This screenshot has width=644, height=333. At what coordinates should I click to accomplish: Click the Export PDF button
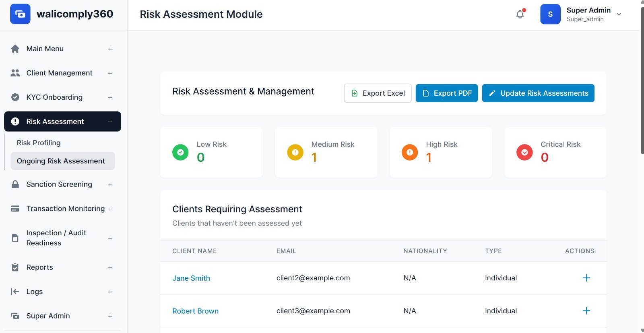point(446,93)
